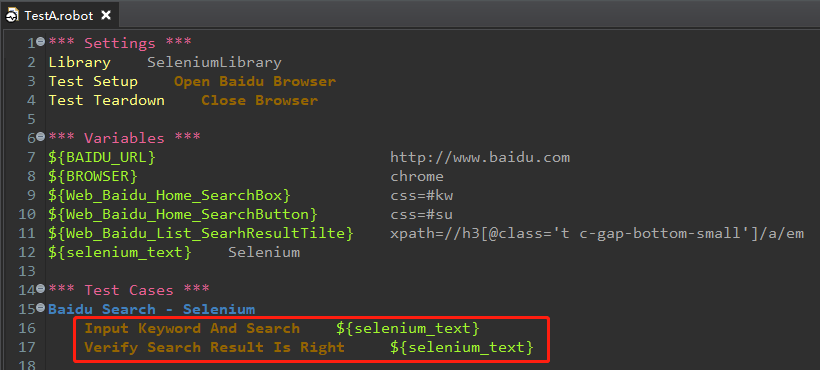The image size is (820, 370).
Task: Click the Library setting on line 2
Action: coord(79,63)
